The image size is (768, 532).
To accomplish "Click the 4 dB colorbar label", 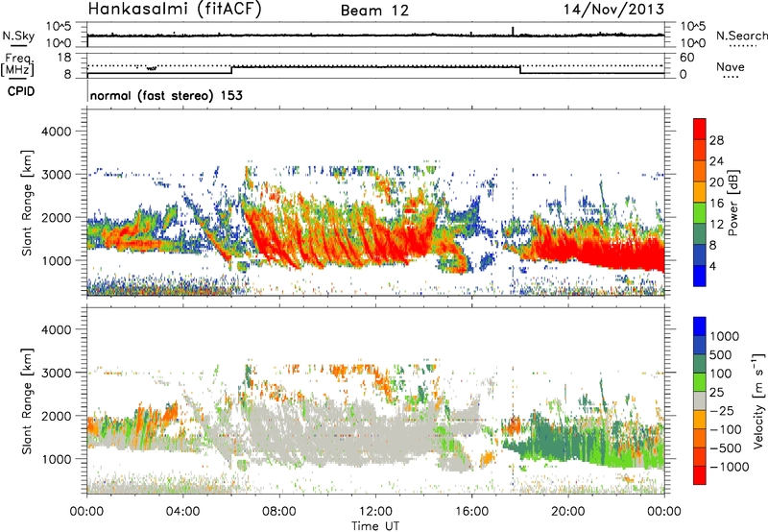I will pyautogui.click(x=712, y=267).
